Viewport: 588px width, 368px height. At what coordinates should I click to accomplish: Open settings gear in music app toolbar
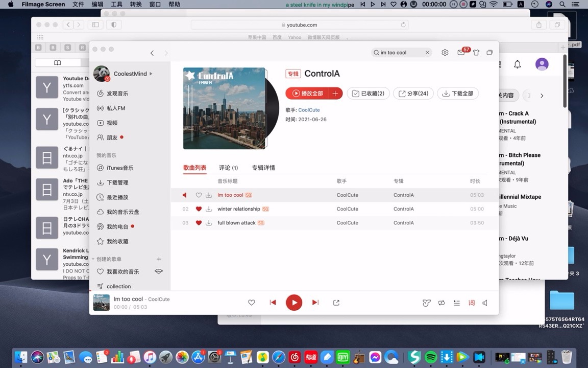click(445, 53)
